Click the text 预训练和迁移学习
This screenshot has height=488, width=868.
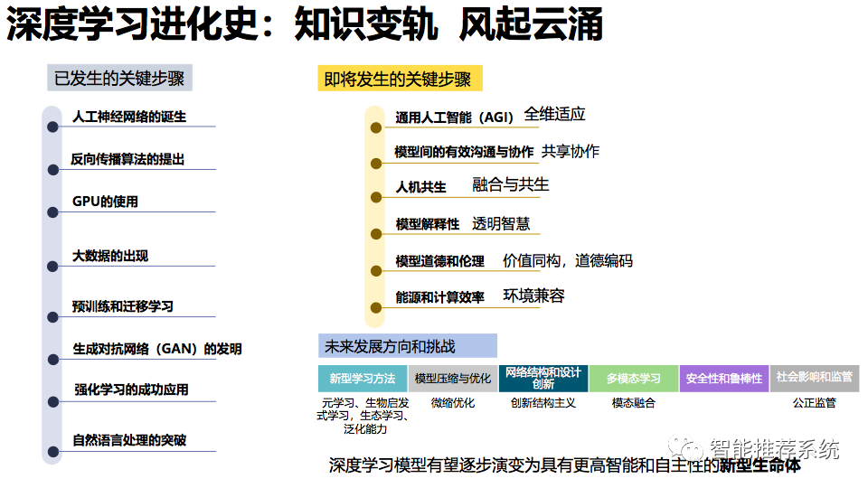[123, 306]
